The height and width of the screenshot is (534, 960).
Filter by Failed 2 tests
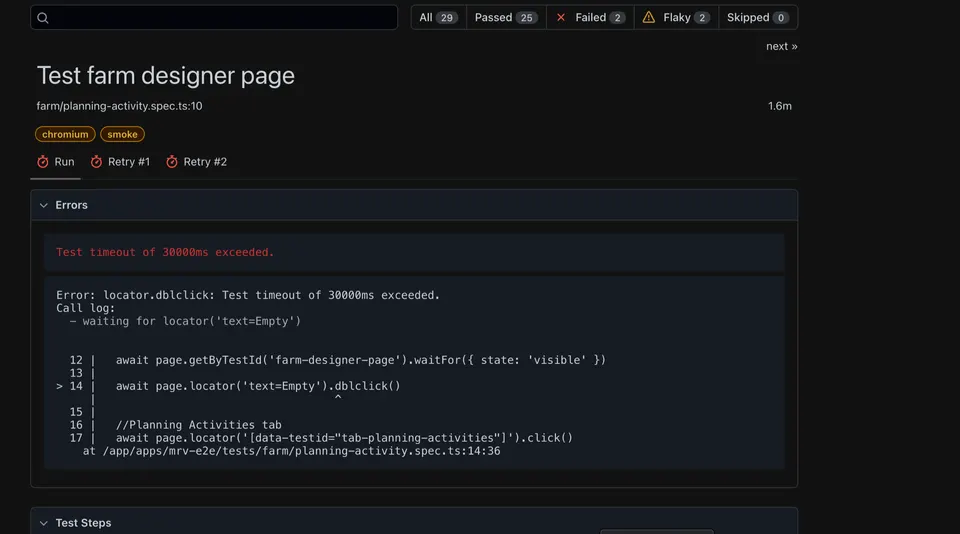590,17
